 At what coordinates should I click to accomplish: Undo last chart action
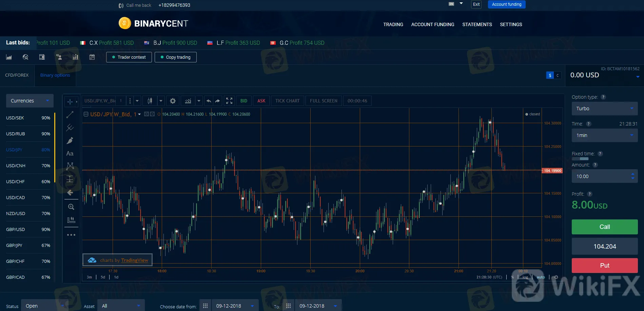tap(209, 101)
